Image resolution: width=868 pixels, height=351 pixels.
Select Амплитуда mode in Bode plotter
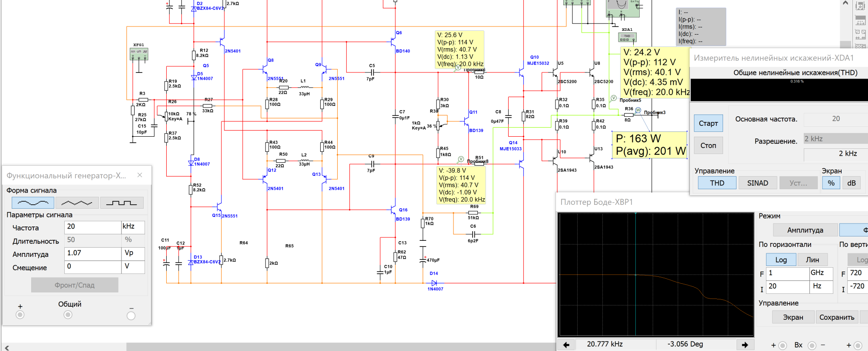click(x=805, y=230)
